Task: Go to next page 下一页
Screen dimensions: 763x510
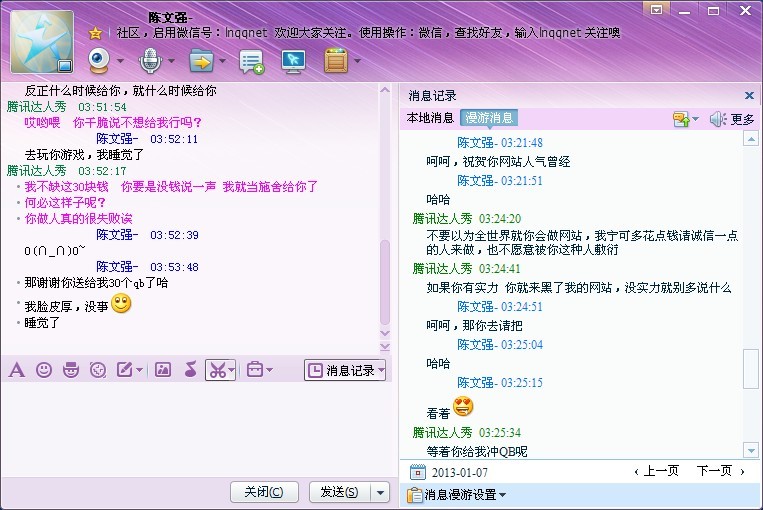Action: pos(720,471)
